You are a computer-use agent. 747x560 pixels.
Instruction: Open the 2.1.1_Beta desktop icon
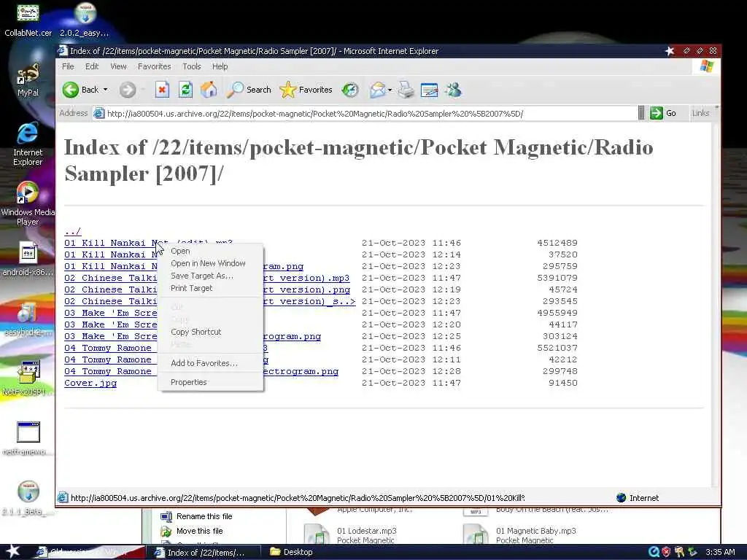[28, 498]
